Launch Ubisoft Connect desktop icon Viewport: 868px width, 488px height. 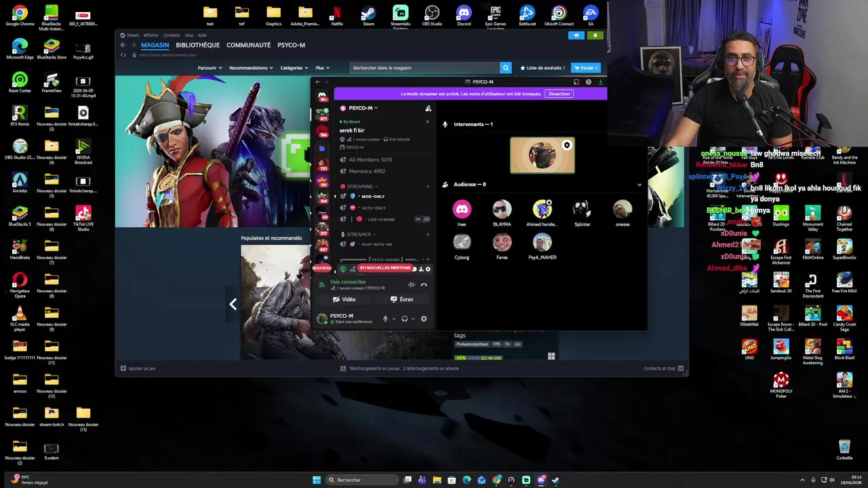(559, 15)
